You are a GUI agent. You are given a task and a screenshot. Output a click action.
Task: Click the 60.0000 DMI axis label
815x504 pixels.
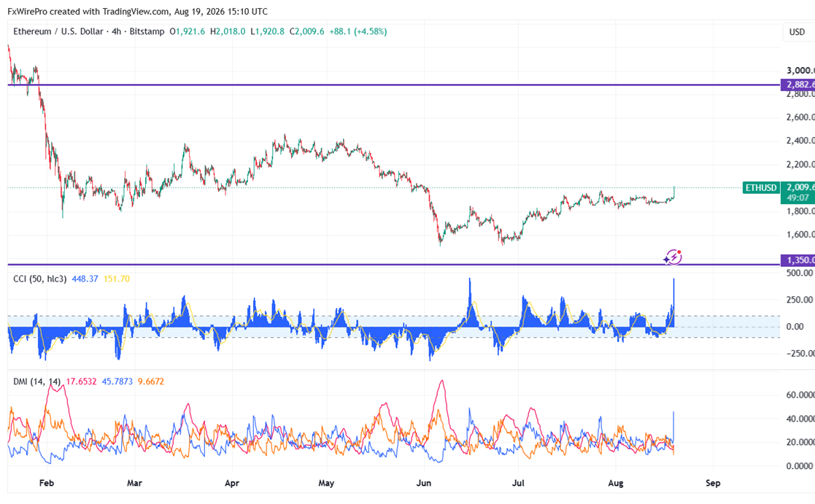pyautogui.click(x=800, y=395)
